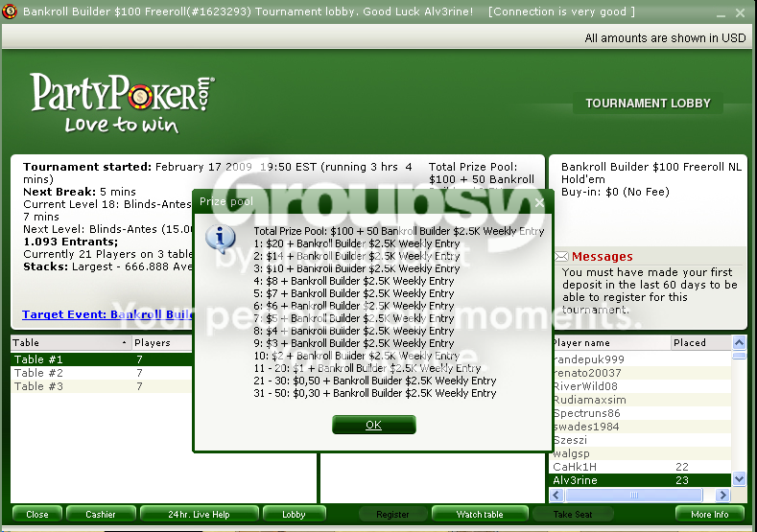
Task: Sort by the Table column header
Action: pos(71,342)
